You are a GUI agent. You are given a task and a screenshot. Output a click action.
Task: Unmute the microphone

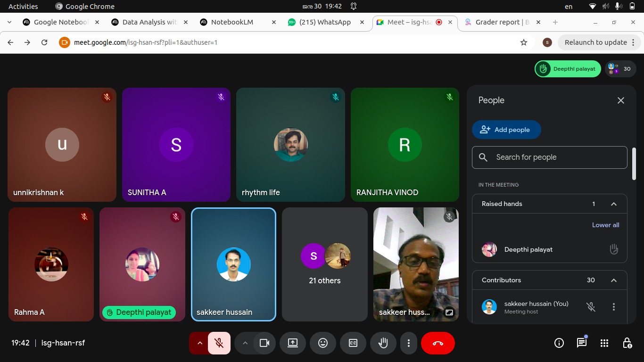click(x=219, y=343)
